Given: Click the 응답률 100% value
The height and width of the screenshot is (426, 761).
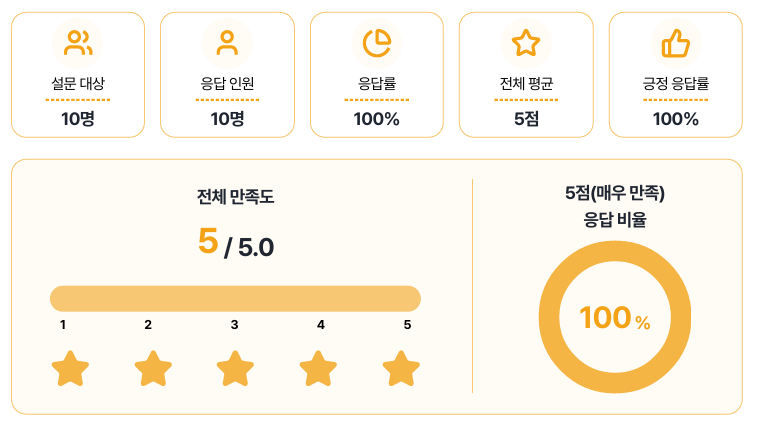Looking at the screenshot, I should pos(377,119).
